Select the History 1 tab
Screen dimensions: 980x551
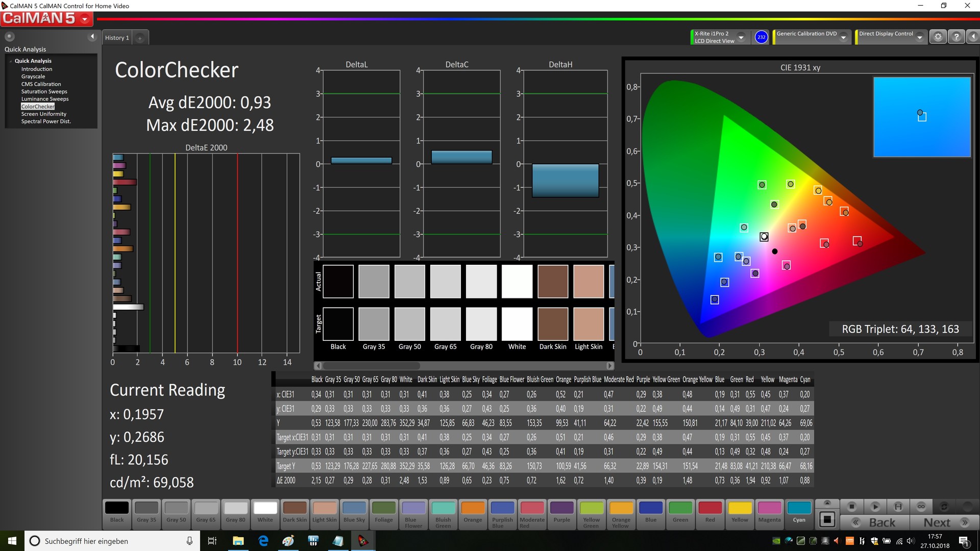pos(117,38)
